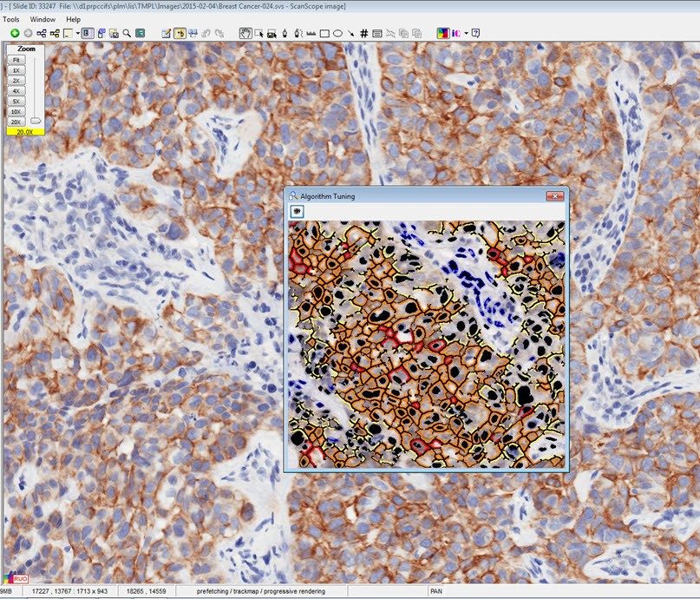The height and width of the screenshot is (599, 700).
Task: Open the Tools menu
Action: (x=11, y=19)
